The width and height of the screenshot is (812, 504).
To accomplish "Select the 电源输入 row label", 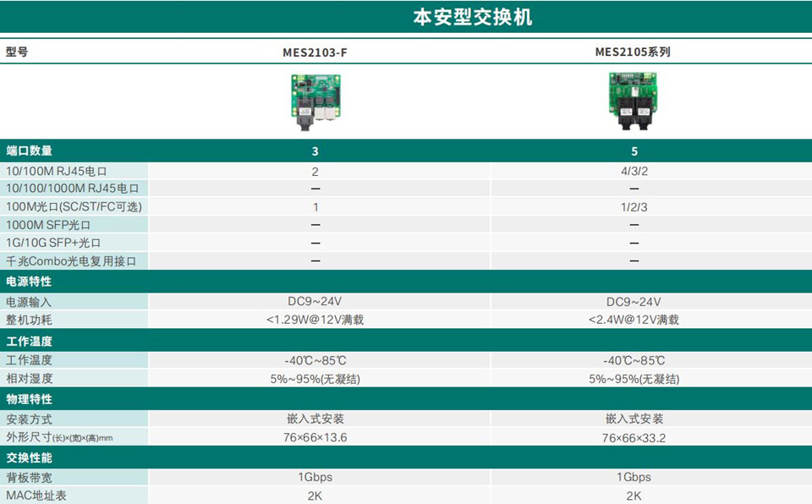I will [x=29, y=302].
